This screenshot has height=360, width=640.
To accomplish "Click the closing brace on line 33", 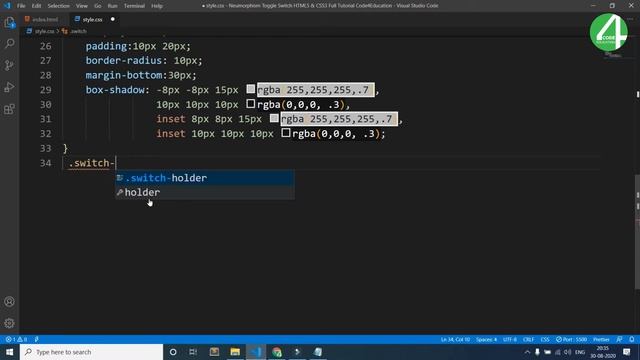I will 65,148.
